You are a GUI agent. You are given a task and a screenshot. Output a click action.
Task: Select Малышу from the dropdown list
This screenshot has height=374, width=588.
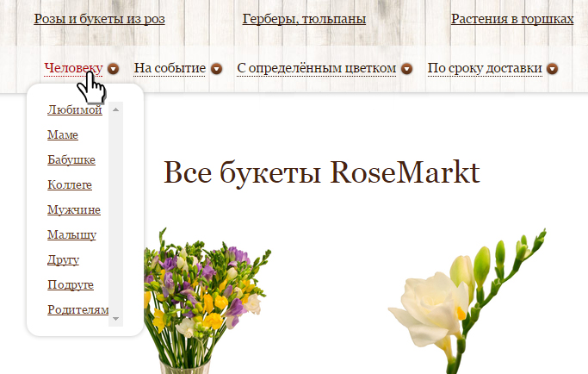click(x=71, y=234)
